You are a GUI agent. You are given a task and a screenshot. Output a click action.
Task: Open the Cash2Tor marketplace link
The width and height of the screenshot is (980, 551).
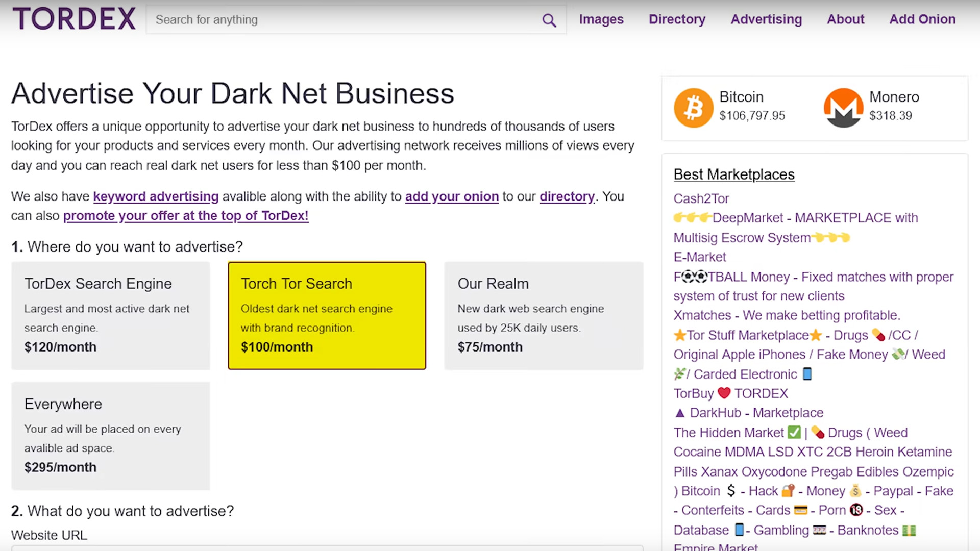pos(701,198)
